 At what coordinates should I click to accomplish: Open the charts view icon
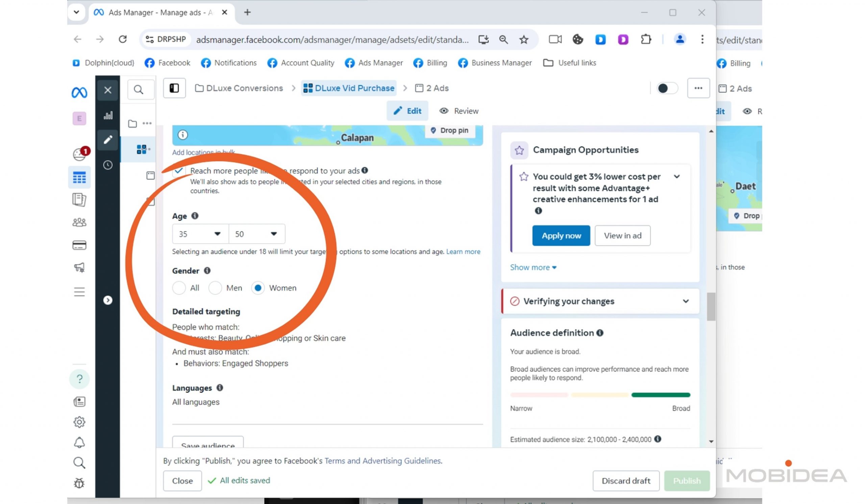pos(108,115)
